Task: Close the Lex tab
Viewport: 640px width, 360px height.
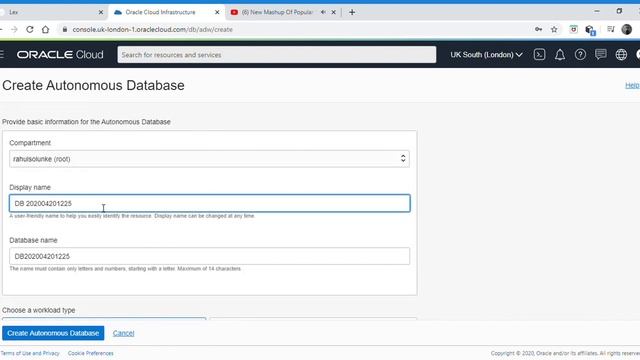Action: 101,12
